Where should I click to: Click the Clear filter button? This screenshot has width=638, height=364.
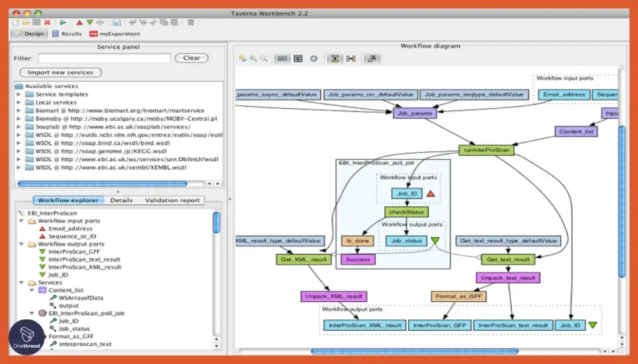pyautogui.click(x=192, y=58)
